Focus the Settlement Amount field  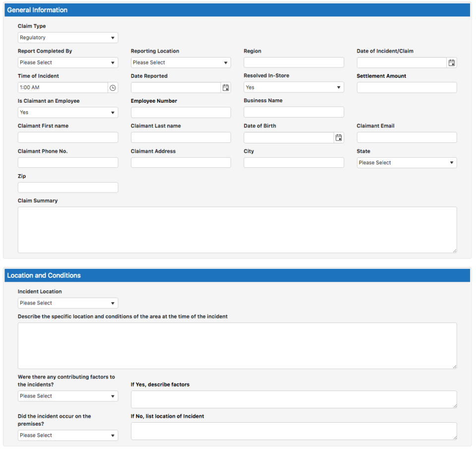(407, 88)
